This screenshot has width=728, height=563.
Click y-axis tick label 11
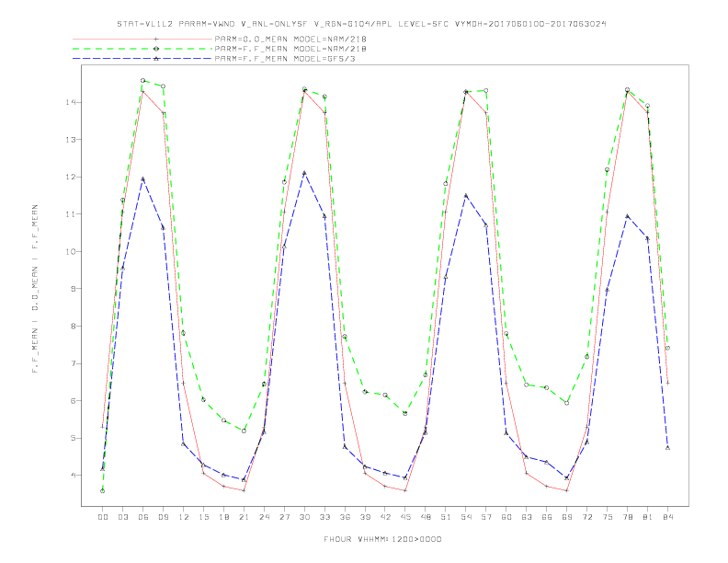click(x=71, y=214)
